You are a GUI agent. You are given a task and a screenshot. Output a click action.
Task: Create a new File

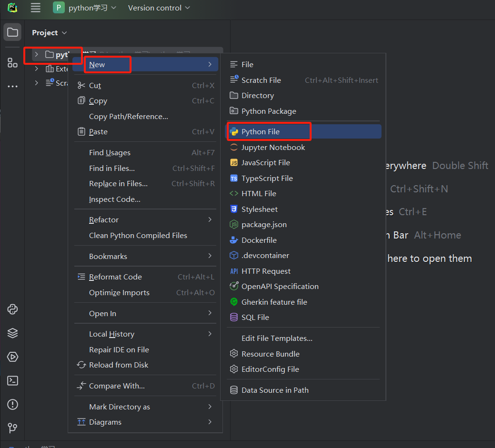pyautogui.click(x=303, y=64)
